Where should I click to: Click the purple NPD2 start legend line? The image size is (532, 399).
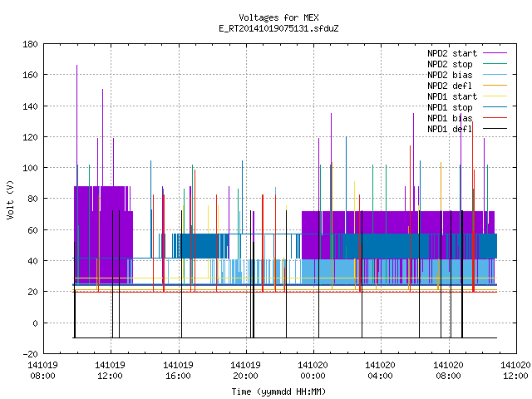(495, 53)
